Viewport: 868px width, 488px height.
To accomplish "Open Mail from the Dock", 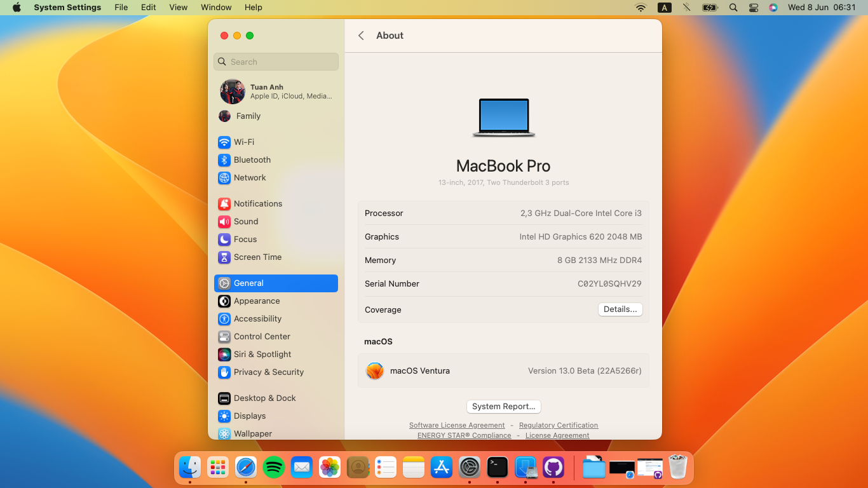I will coord(302,468).
